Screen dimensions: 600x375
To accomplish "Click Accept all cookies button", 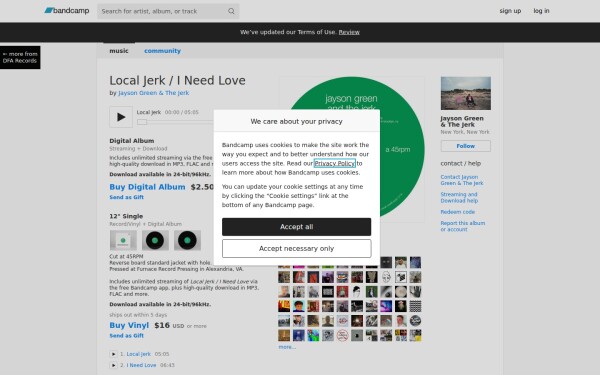I will point(296,227).
